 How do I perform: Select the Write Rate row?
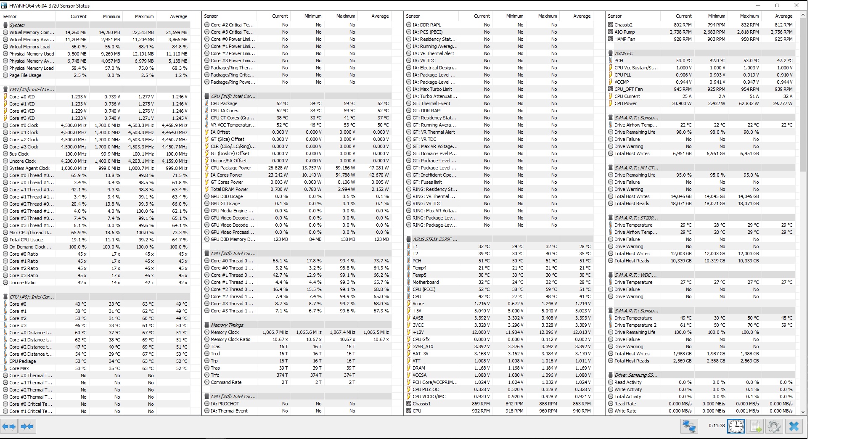tap(701, 411)
